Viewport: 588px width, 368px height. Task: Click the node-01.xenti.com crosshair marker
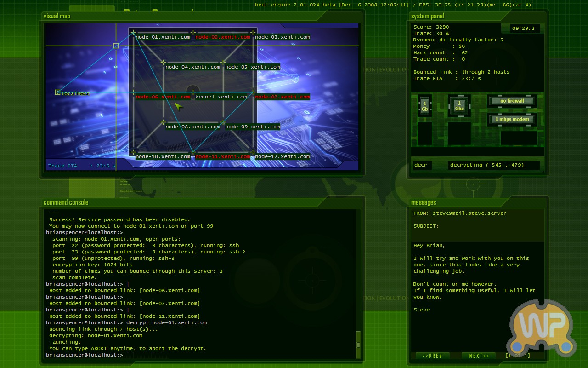pos(133,33)
